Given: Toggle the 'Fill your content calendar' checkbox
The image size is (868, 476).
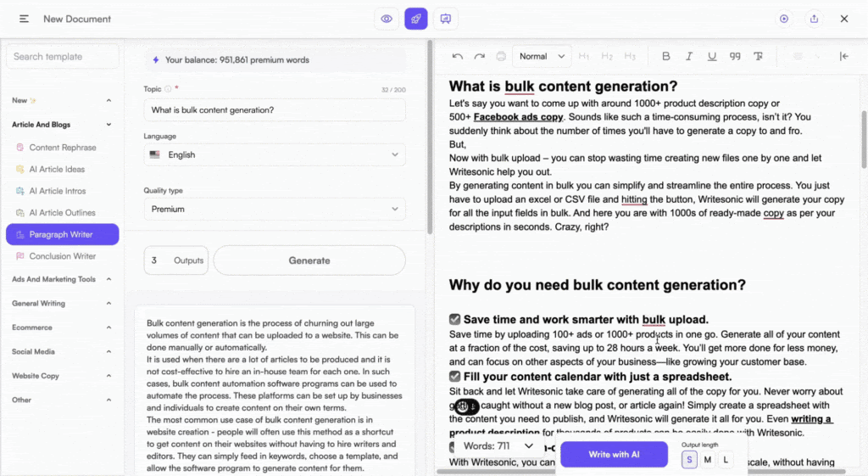Looking at the screenshot, I should (454, 376).
